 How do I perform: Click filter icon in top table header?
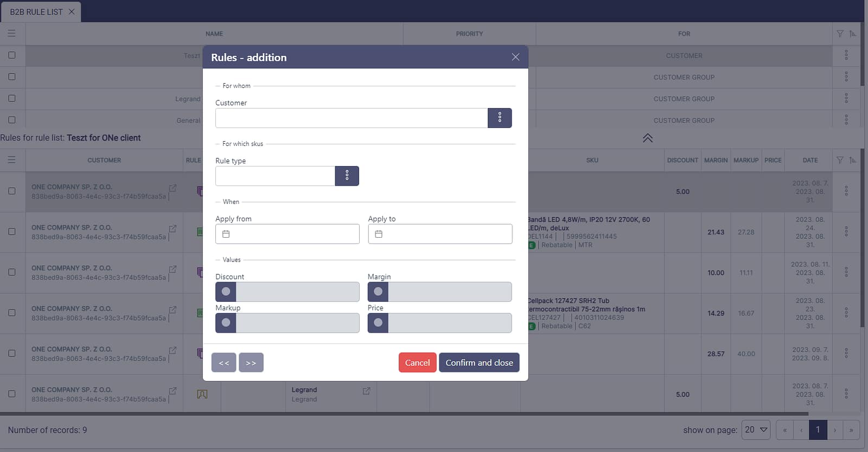click(x=840, y=34)
